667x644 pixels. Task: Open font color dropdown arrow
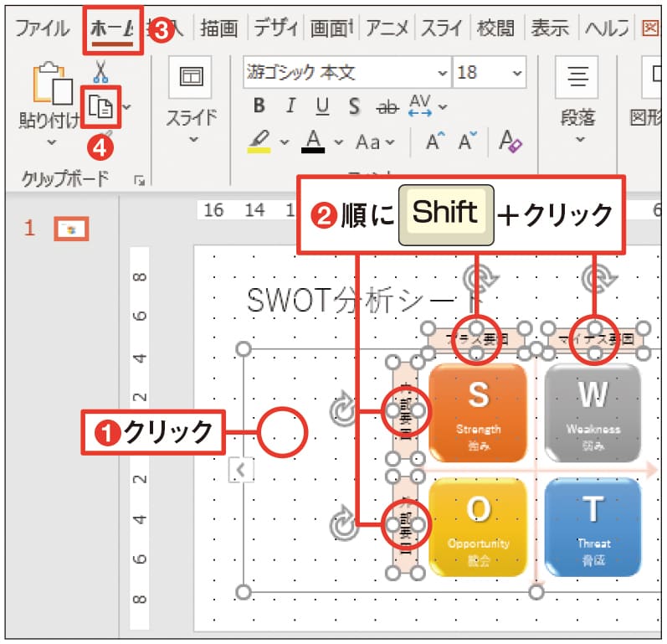coord(339,142)
